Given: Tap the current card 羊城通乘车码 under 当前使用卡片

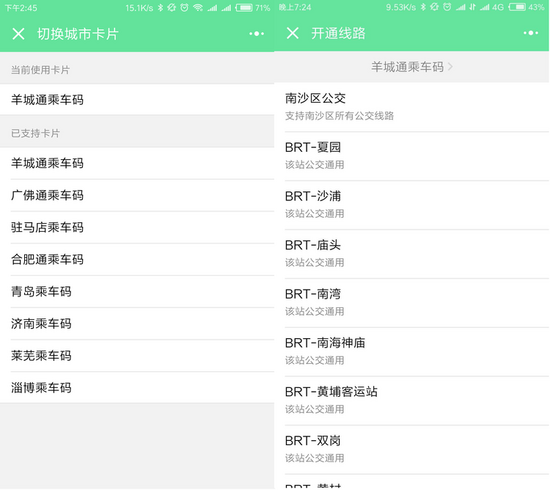Looking at the screenshot, I should pos(137,100).
